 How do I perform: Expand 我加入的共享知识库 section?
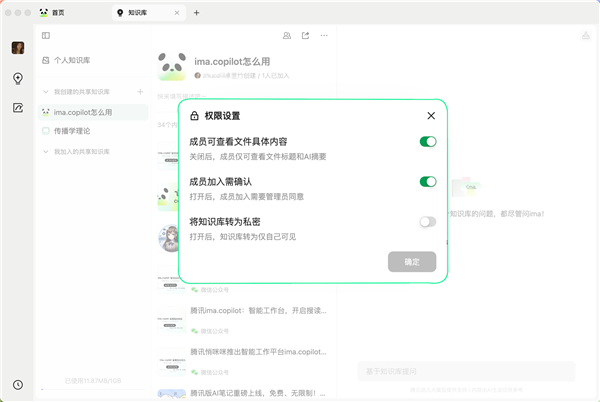(x=46, y=151)
